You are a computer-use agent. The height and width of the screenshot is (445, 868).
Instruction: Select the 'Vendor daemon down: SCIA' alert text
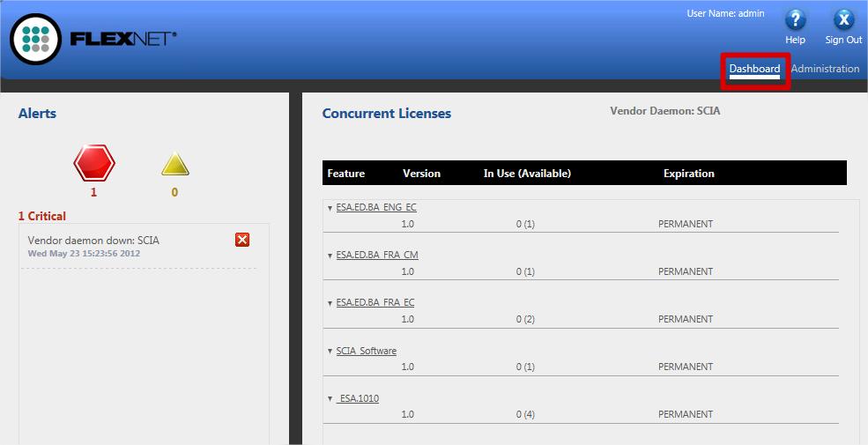(93, 241)
